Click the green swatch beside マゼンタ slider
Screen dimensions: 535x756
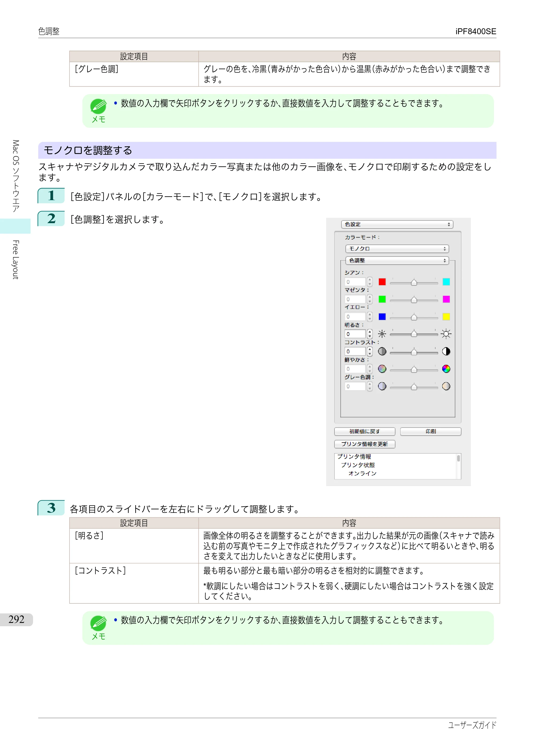[382, 299]
